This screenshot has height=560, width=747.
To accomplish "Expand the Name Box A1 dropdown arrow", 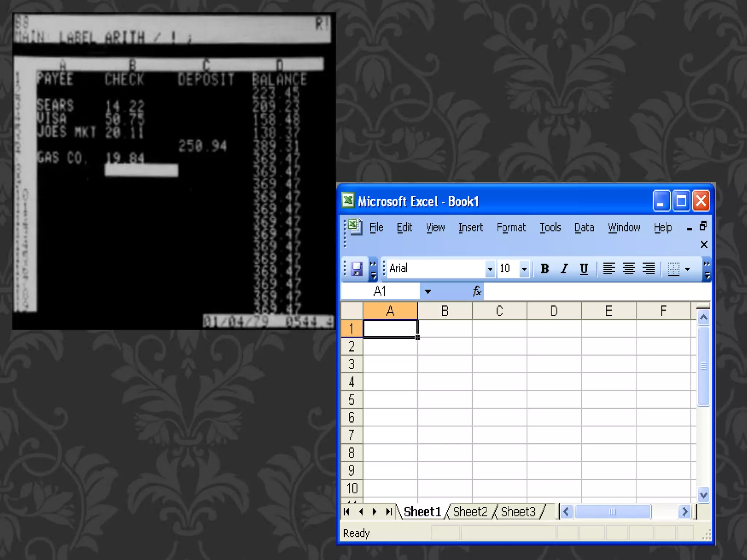I will 428,292.
